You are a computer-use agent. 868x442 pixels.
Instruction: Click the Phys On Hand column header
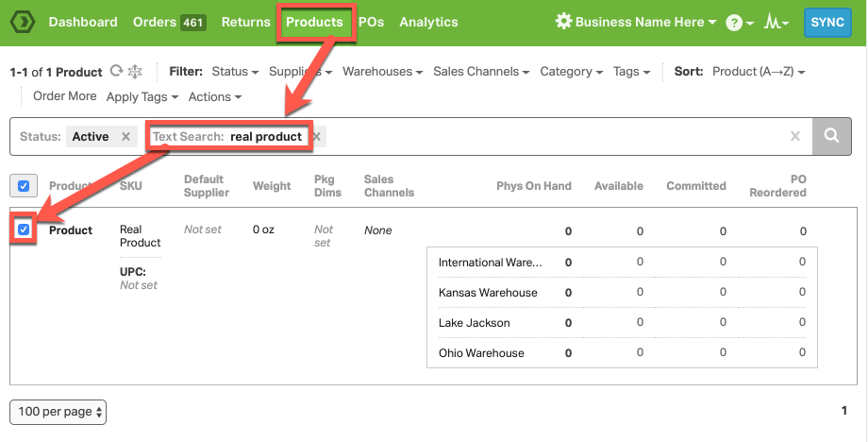point(534,186)
